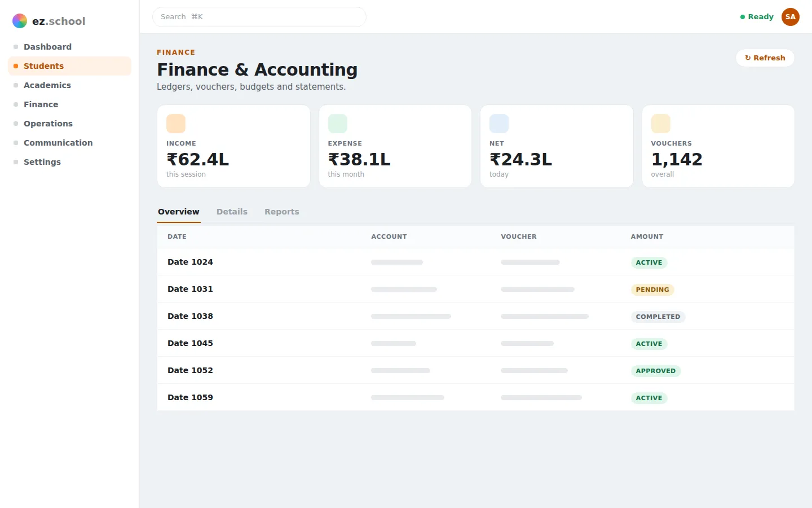Click the ₹38.1L expense value

[x=359, y=159]
